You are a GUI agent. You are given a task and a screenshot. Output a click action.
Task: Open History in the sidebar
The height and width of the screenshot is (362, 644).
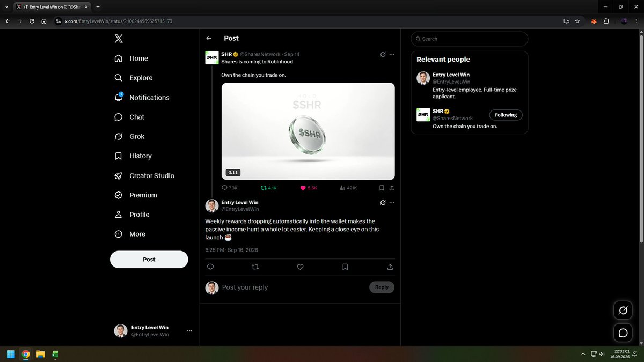[x=133, y=156]
